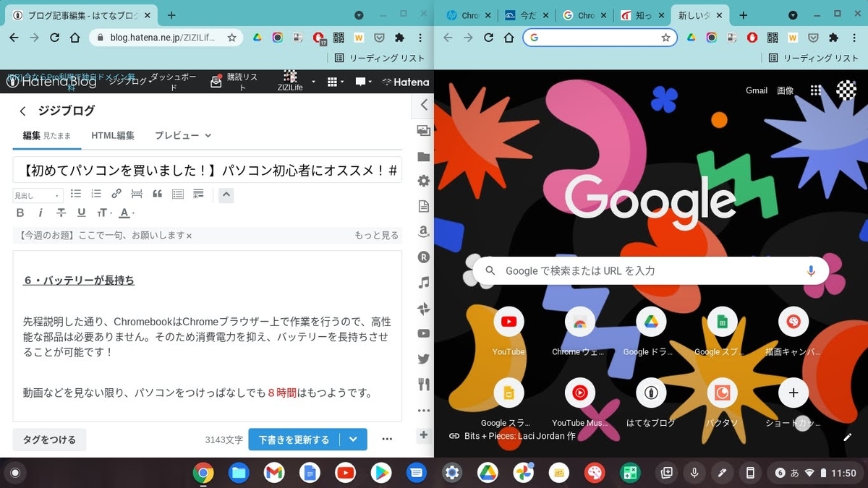Bookmark the new tab using the address bar star

click(x=666, y=38)
